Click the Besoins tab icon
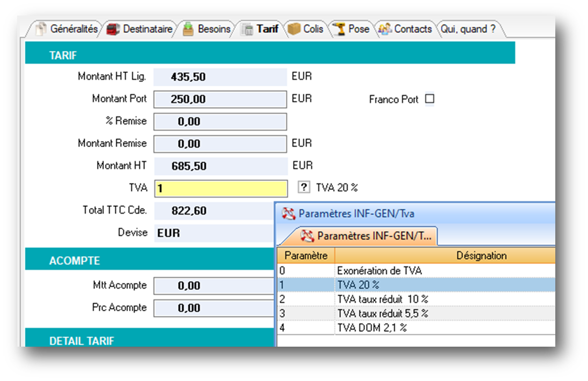 click(x=188, y=29)
